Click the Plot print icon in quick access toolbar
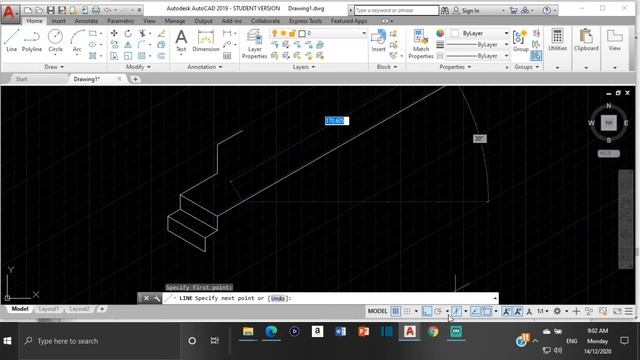The width and height of the screenshot is (640, 360). [96, 10]
